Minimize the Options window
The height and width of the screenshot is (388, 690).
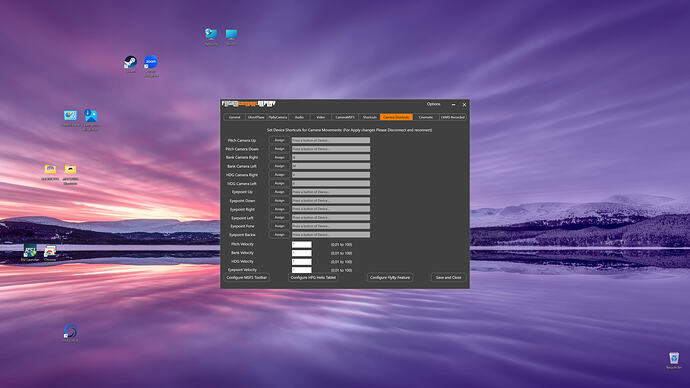pos(454,105)
